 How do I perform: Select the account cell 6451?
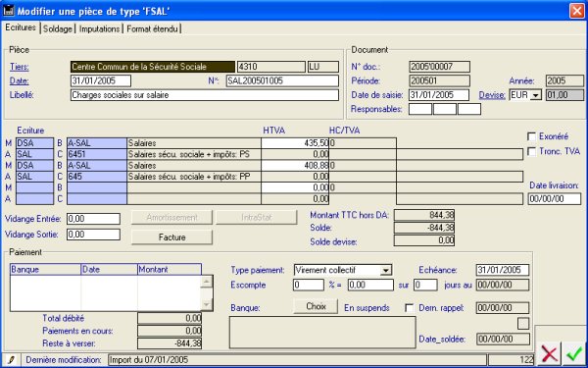tap(97, 154)
